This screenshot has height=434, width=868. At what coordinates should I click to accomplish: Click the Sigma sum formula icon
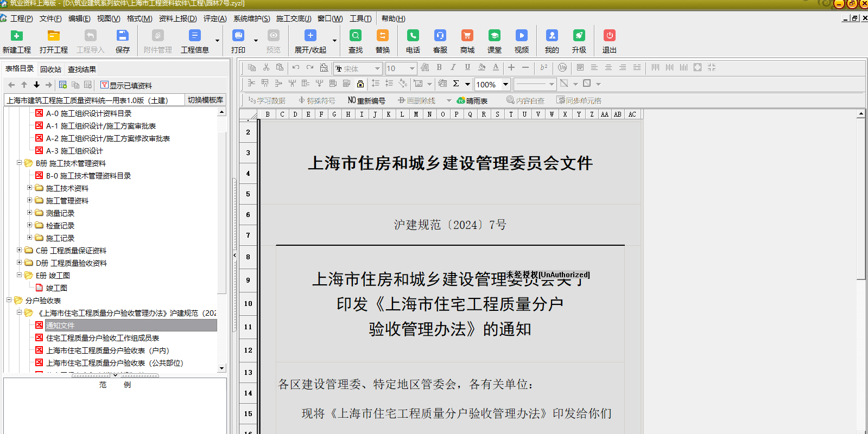point(456,84)
